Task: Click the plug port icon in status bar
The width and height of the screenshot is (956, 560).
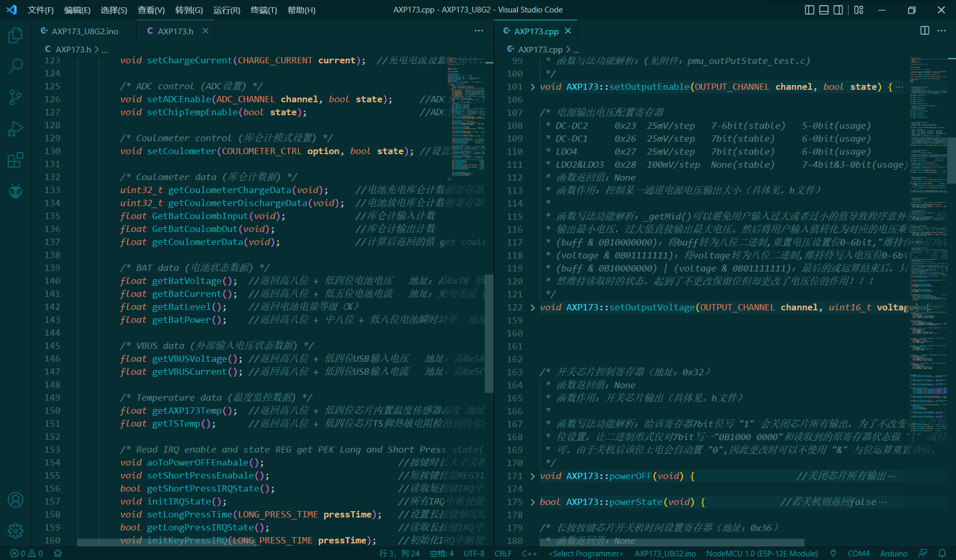Action: click(833, 554)
